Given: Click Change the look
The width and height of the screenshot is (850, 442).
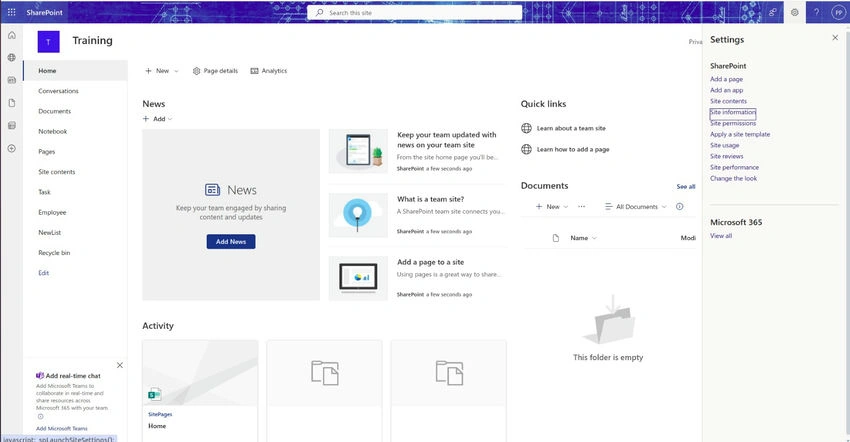Looking at the screenshot, I should point(733,178).
